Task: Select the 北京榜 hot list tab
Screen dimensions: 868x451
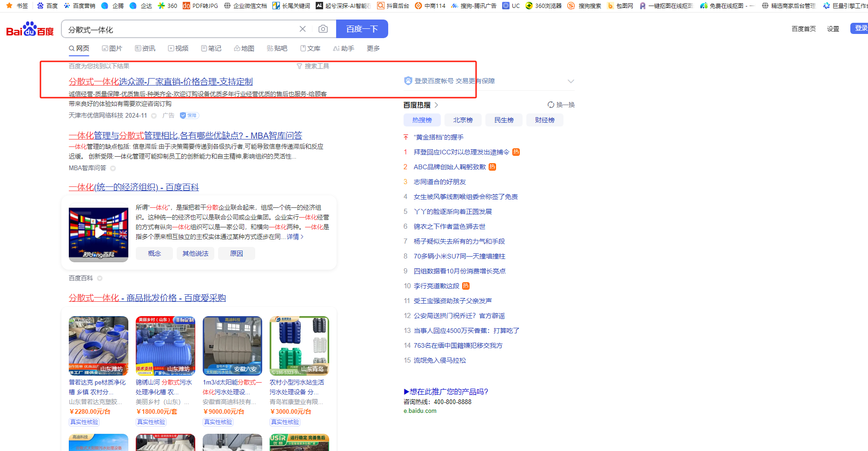Action: click(463, 120)
